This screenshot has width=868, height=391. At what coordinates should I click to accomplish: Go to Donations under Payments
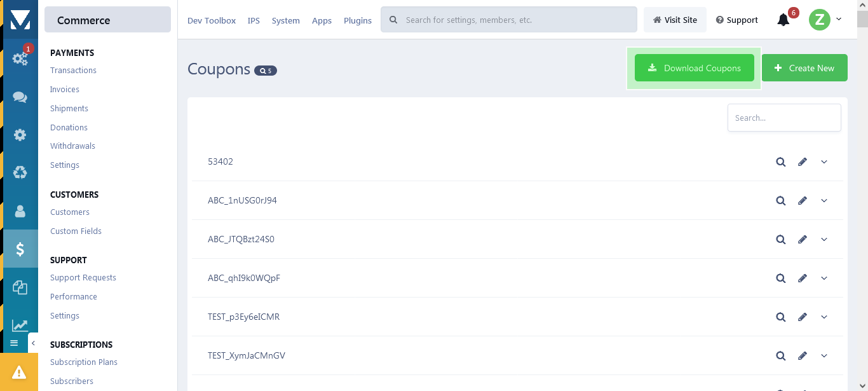click(x=69, y=127)
